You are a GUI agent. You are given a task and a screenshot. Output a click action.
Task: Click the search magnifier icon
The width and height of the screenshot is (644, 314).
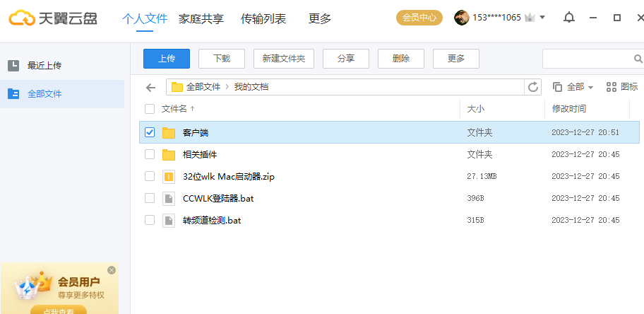(x=638, y=59)
